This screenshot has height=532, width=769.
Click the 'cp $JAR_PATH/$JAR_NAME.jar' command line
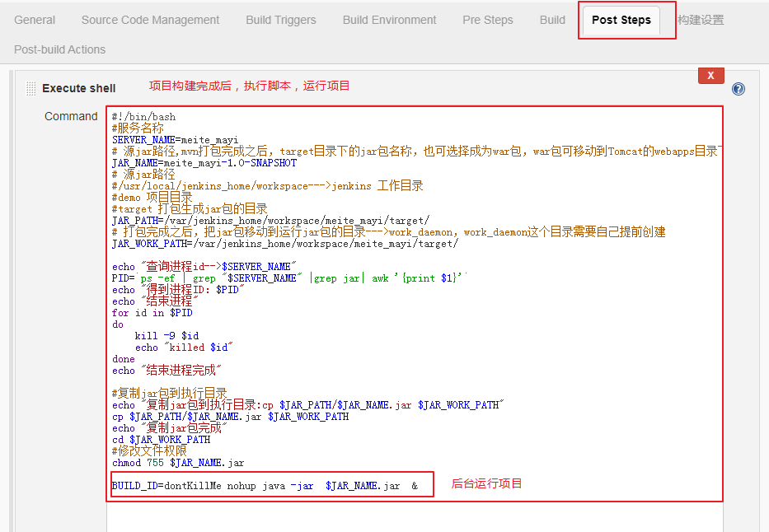(231, 417)
